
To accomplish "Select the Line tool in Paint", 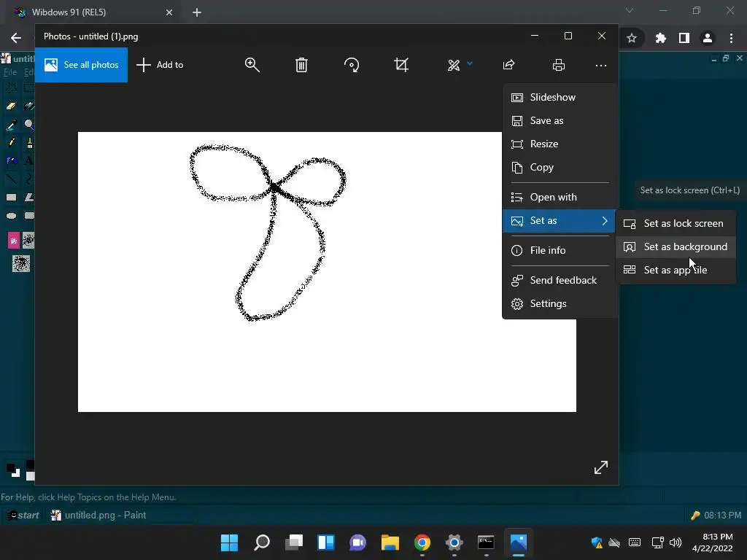I will (11, 179).
